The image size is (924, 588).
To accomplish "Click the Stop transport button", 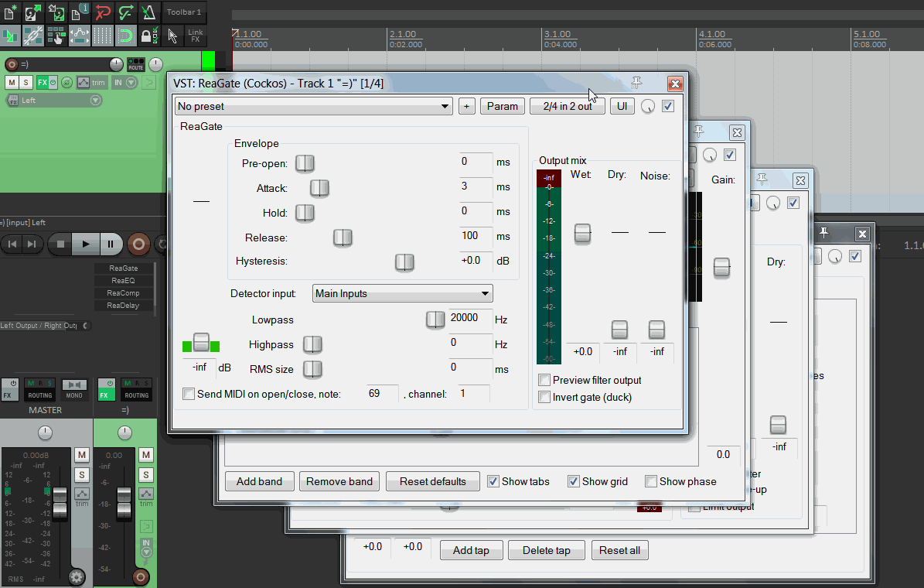I will [60, 244].
